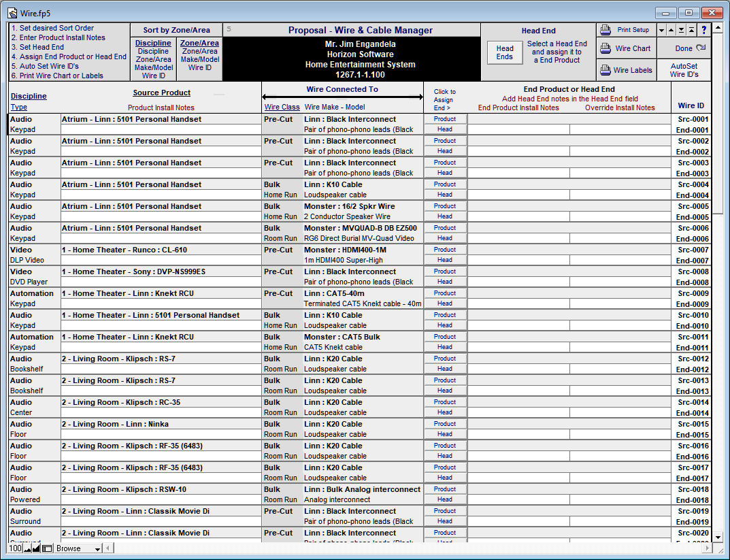Click the Override Install Notes field for End-0003
Viewport: 730px width, 560px height.
click(x=620, y=173)
